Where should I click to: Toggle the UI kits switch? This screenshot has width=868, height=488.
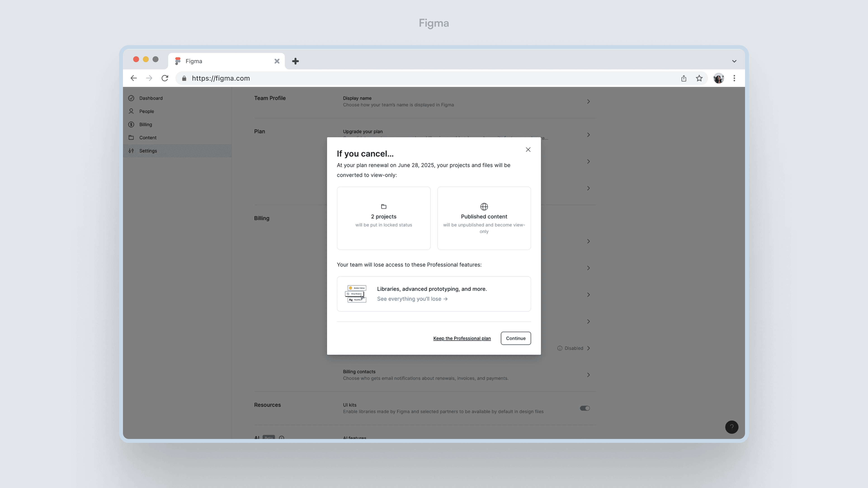click(585, 408)
